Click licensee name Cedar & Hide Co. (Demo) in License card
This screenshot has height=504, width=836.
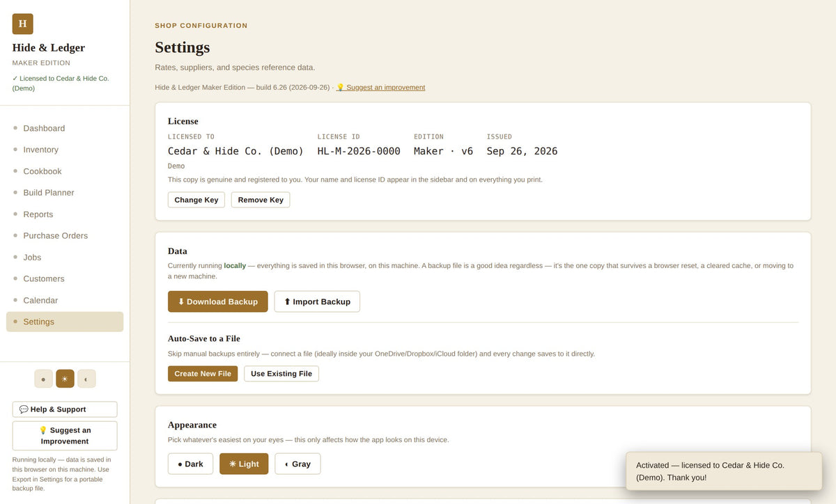click(x=235, y=151)
